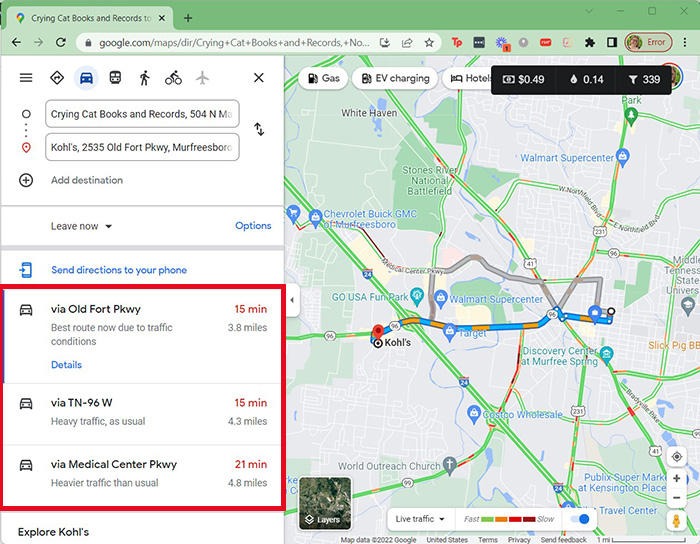
Task: Click the Add destination label
Action: click(x=87, y=180)
